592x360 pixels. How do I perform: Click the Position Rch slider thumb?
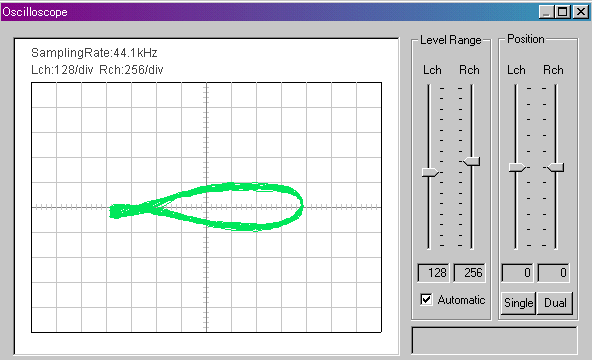coord(555,167)
